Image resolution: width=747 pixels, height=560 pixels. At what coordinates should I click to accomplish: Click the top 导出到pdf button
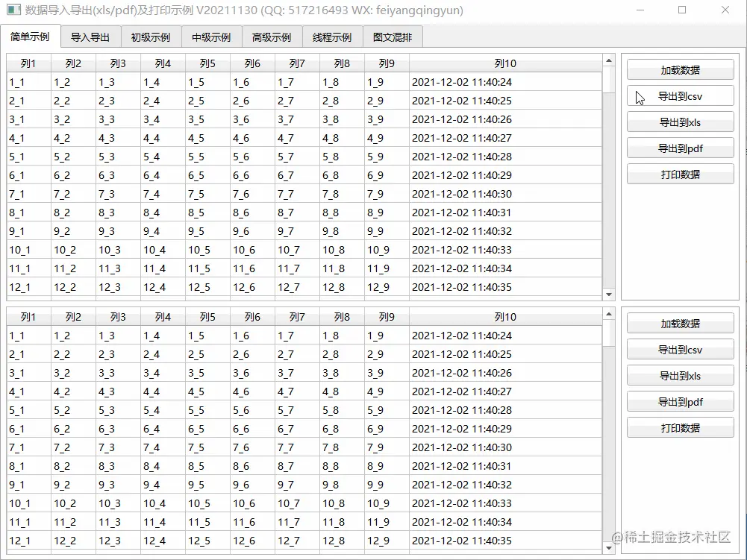coord(679,148)
